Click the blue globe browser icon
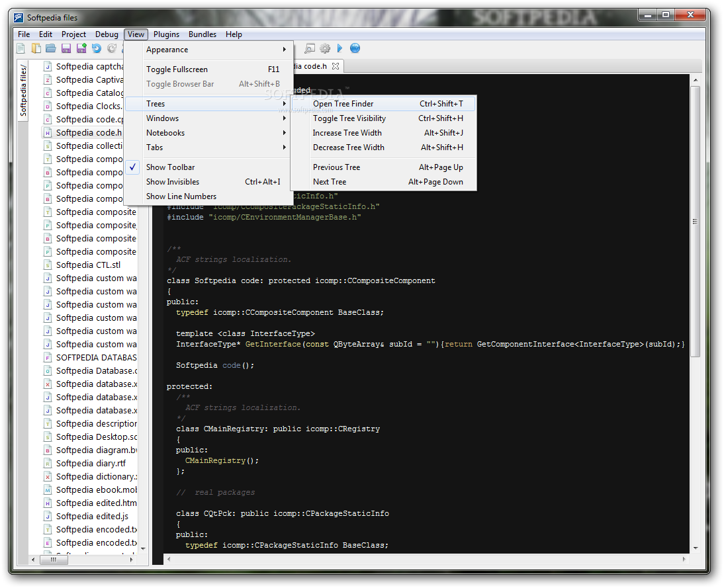The width and height of the screenshot is (724, 588). [355, 48]
